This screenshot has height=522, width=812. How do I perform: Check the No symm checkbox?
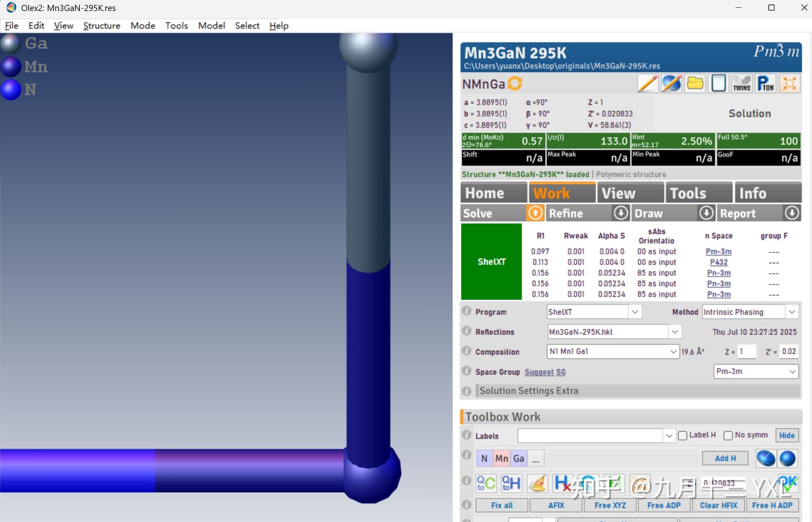point(728,436)
